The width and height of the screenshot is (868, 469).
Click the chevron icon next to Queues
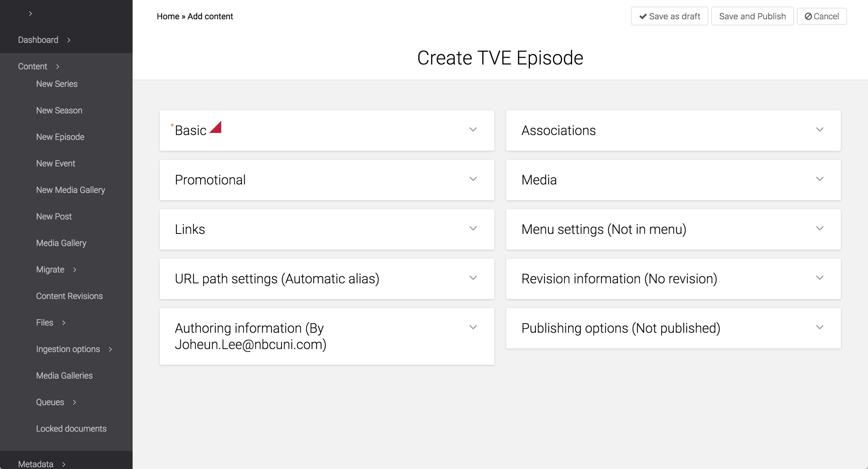(x=74, y=402)
